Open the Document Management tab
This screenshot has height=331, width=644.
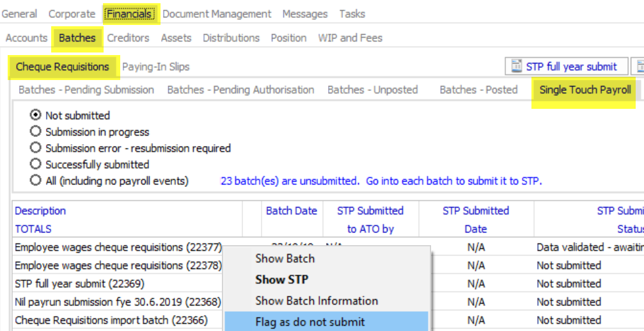click(x=217, y=13)
